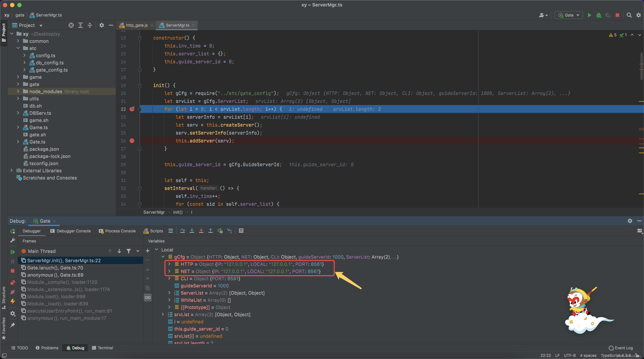The image size is (644, 359).
Task: Click UTF-8 encoding in status bar
Action: (569, 355)
